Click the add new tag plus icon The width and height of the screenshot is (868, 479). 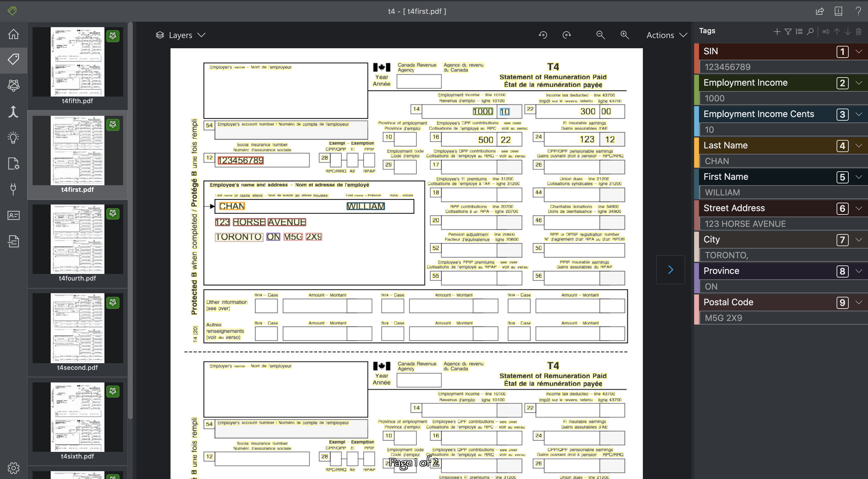[x=777, y=32]
